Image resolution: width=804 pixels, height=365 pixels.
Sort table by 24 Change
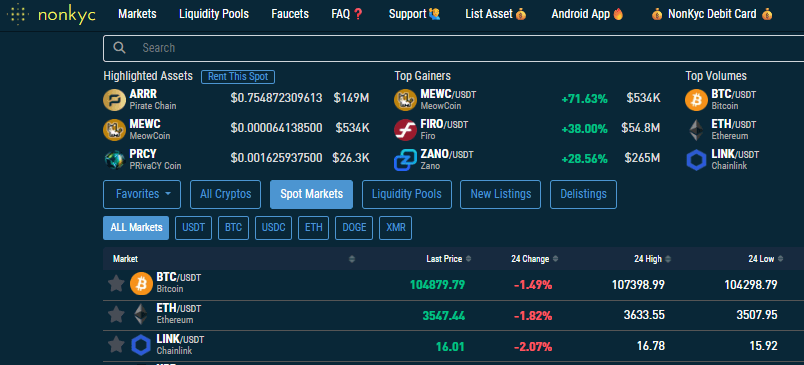click(535, 259)
